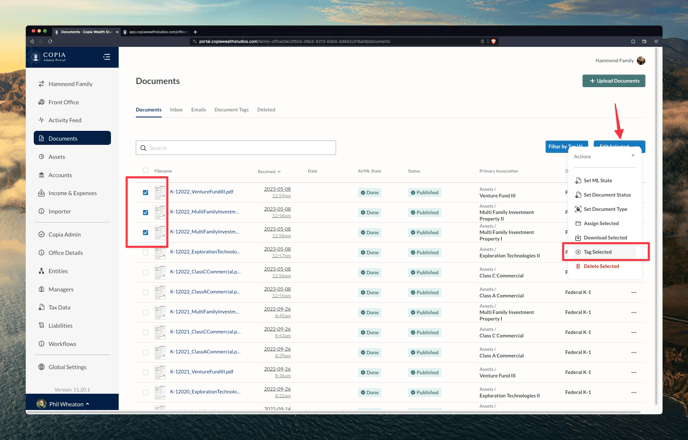Close the Actions popup with X
688x440 pixels.
point(633,156)
